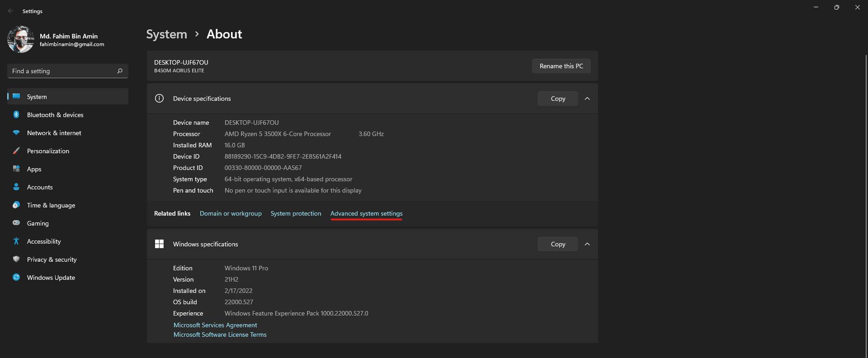Image resolution: width=868 pixels, height=358 pixels.
Task: Click the Network & internet wifi icon
Action: pos(16,132)
